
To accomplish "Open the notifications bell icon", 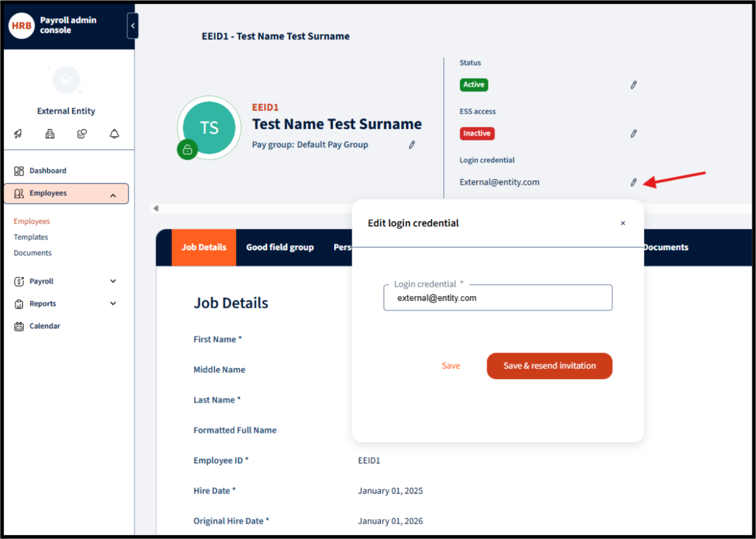I will [x=114, y=134].
